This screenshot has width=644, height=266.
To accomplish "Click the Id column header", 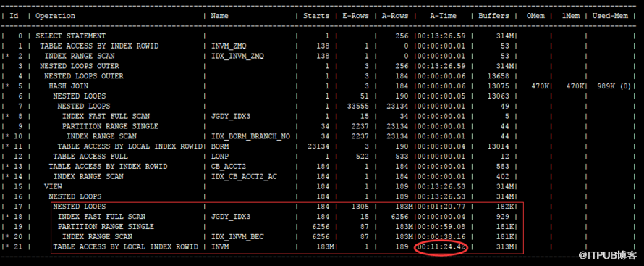I will (x=14, y=16).
